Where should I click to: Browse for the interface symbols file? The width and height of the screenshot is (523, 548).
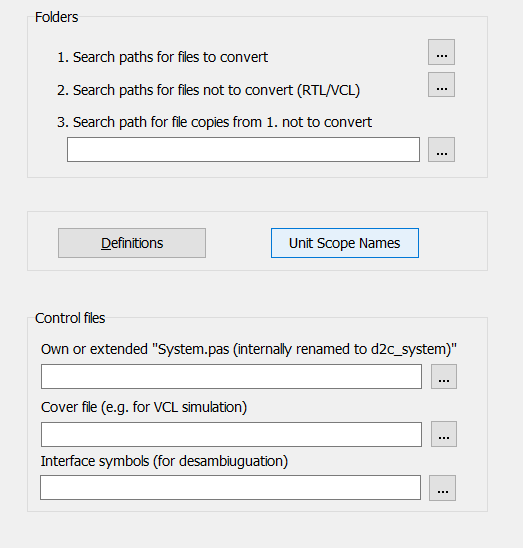pos(442,488)
